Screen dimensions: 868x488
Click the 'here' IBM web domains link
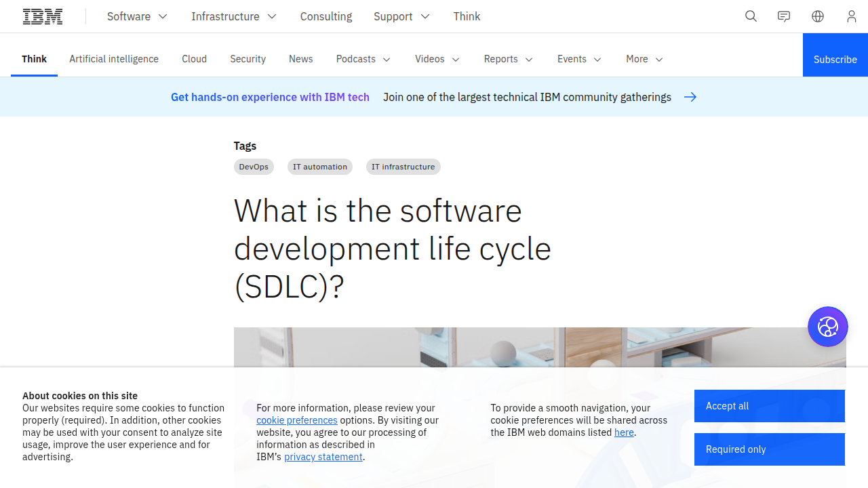click(624, 432)
